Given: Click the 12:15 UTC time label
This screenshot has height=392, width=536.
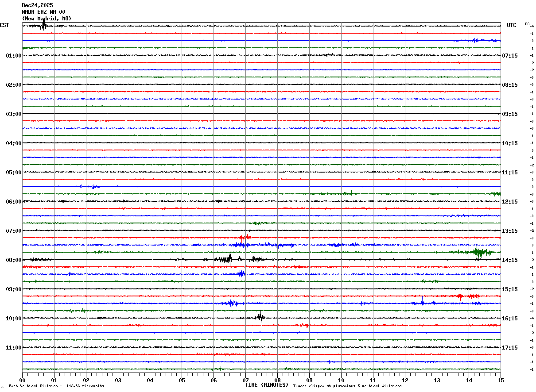Looking at the screenshot, I should pos(509,202).
